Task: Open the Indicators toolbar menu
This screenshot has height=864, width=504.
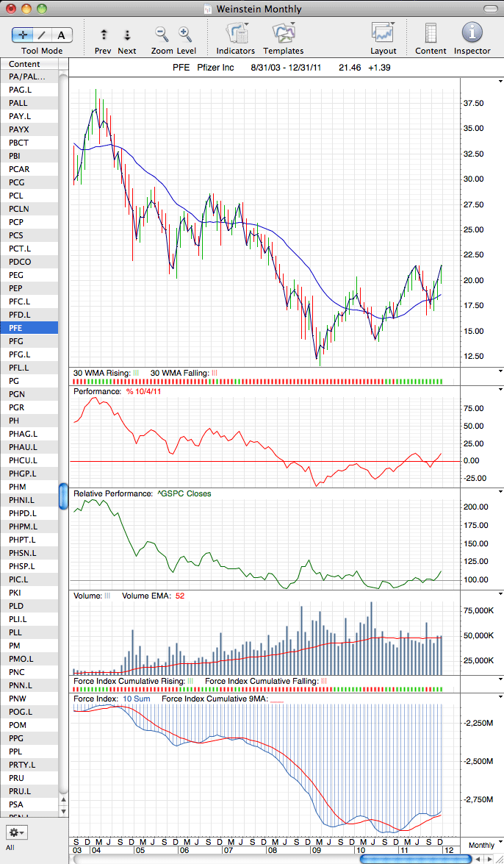Action: pyautogui.click(x=236, y=33)
